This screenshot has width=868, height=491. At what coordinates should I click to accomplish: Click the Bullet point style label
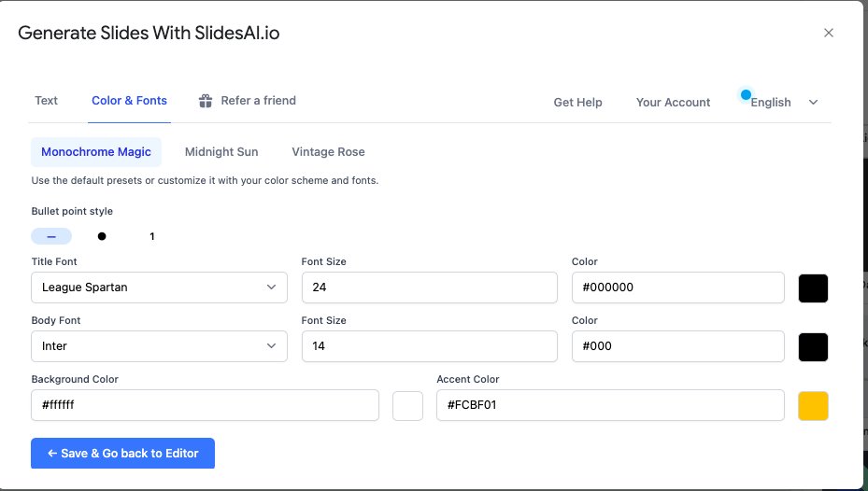[x=72, y=211]
